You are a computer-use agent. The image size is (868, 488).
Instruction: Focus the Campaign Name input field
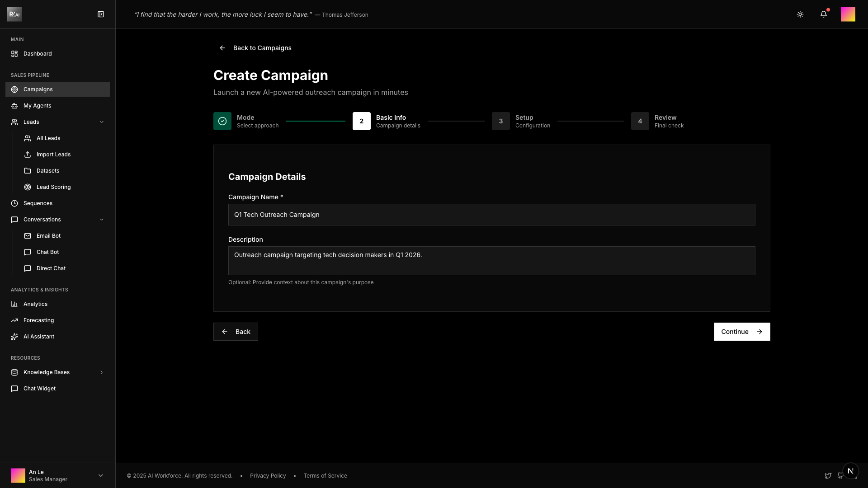491,215
